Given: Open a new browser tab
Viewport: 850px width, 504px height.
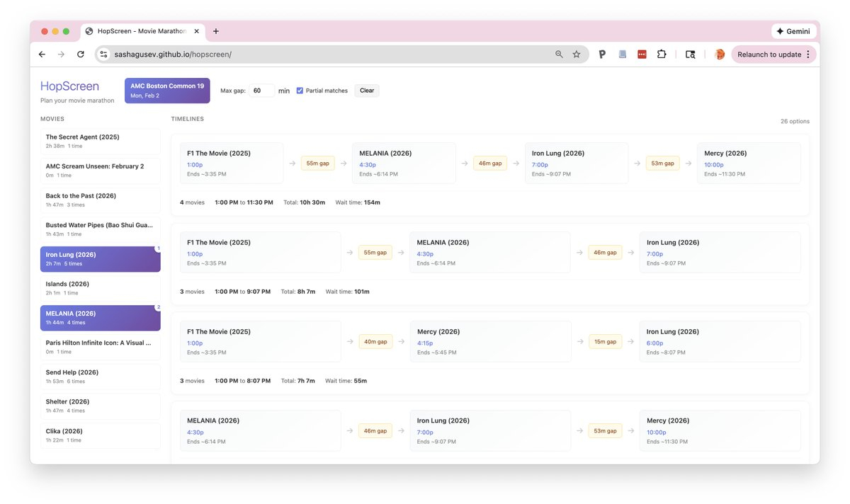Looking at the screenshot, I should [x=216, y=31].
